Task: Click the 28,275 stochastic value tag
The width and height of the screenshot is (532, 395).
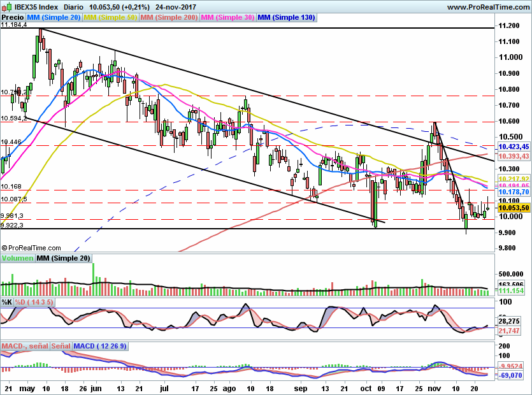Action: [509, 321]
